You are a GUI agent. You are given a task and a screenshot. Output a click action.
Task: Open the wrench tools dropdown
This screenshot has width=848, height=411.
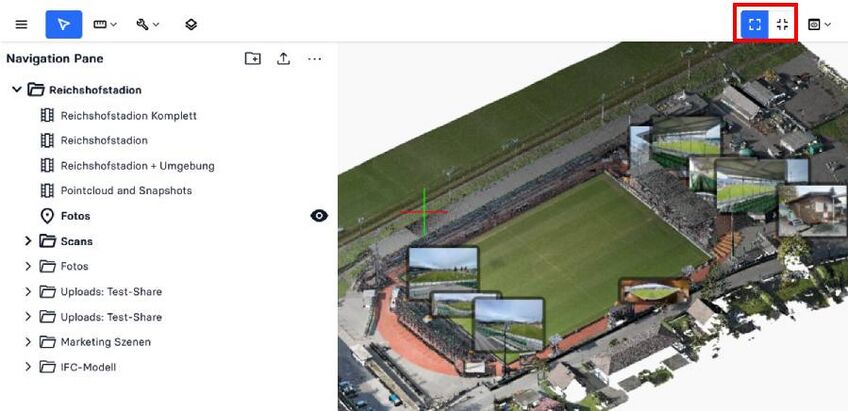(148, 24)
